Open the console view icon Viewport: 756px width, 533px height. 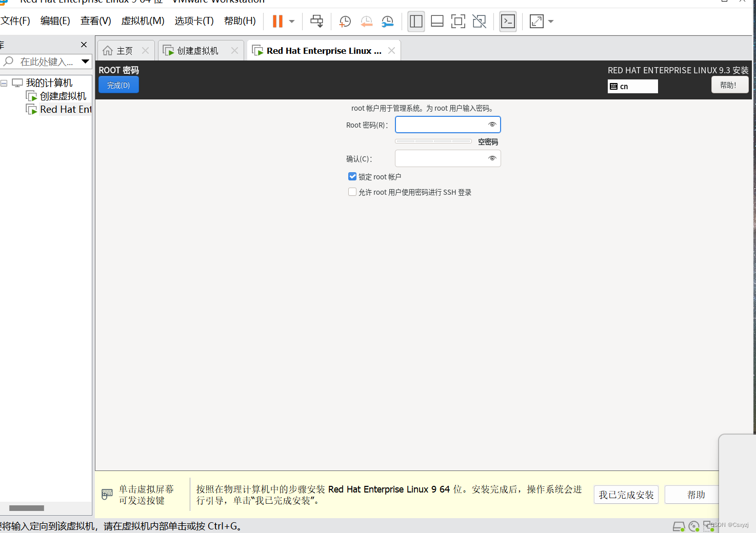tap(508, 21)
